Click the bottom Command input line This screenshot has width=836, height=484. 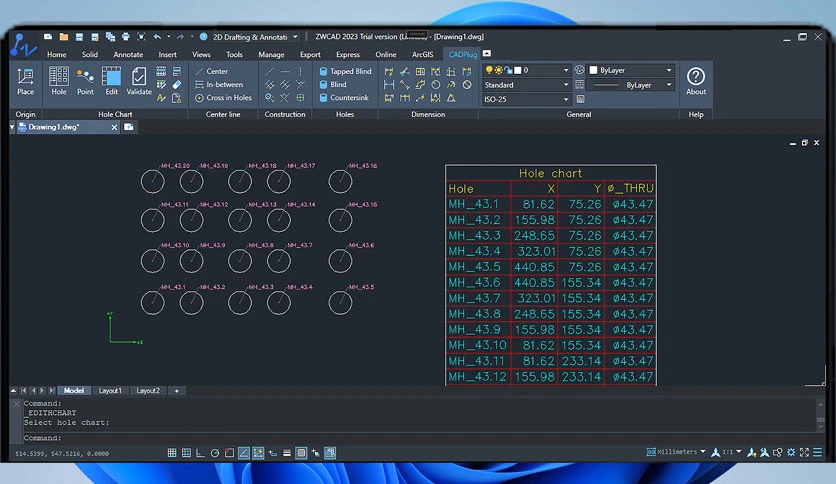coord(419,438)
